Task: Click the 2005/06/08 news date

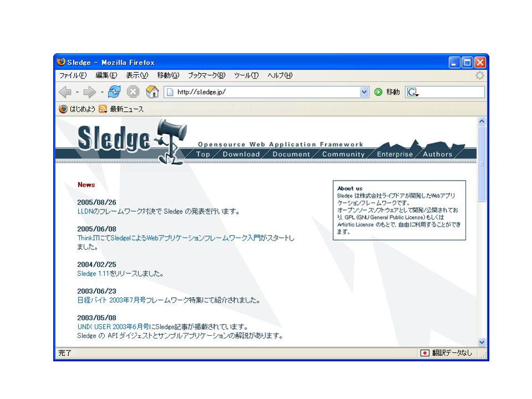Action: point(96,229)
